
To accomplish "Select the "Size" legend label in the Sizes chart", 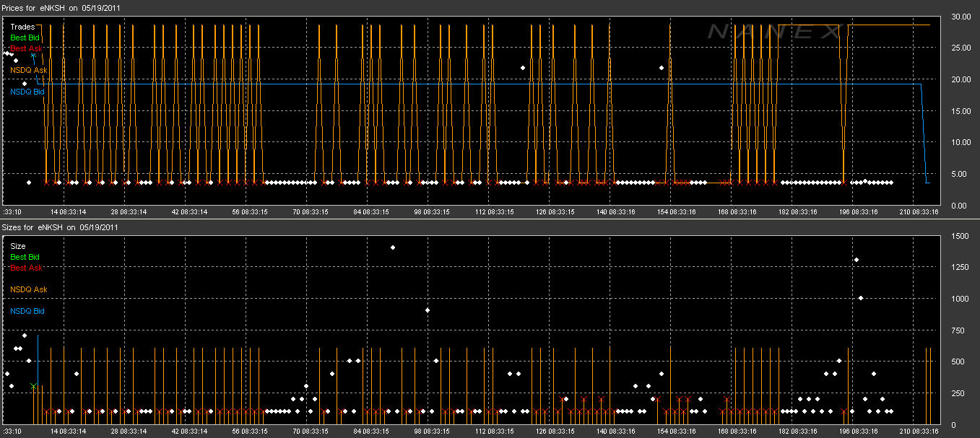I will click(x=18, y=246).
